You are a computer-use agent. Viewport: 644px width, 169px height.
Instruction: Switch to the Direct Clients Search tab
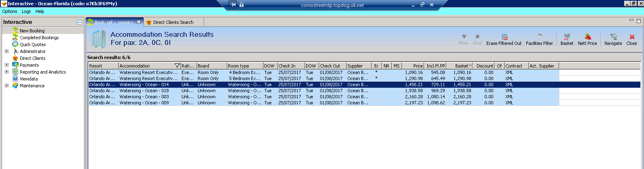point(173,22)
